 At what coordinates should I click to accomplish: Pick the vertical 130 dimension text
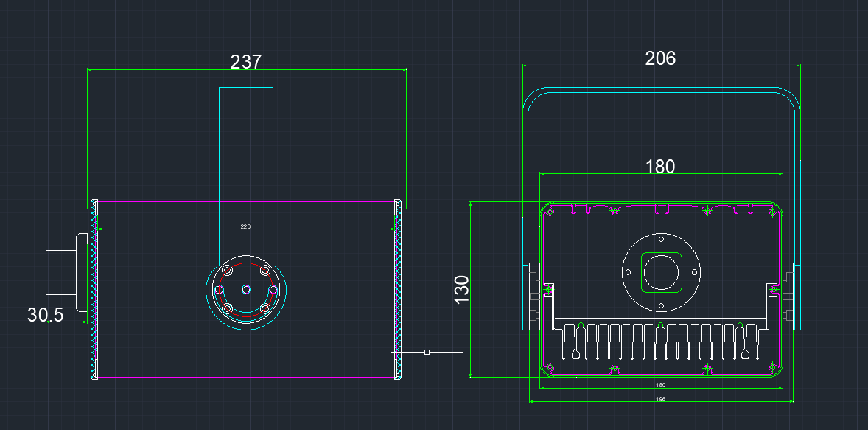click(x=461, y=289)
